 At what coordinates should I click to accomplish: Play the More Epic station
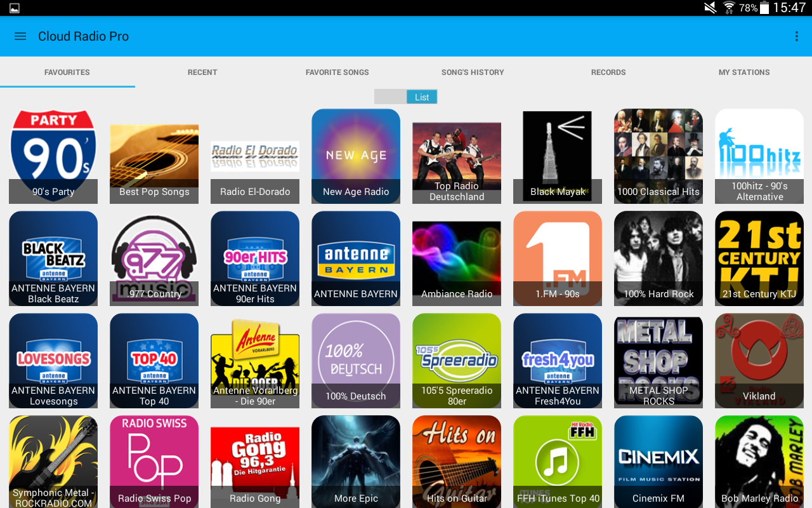pos(356,462)
